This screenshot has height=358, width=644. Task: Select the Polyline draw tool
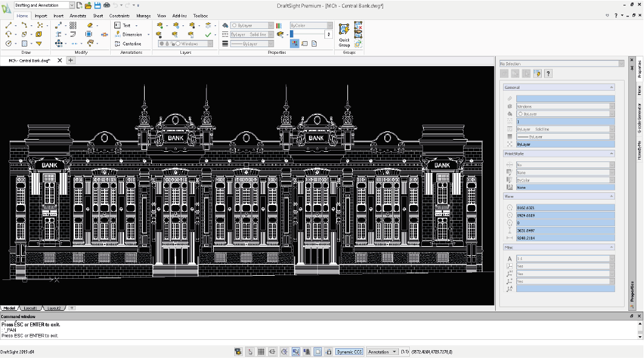click(24, 25)
